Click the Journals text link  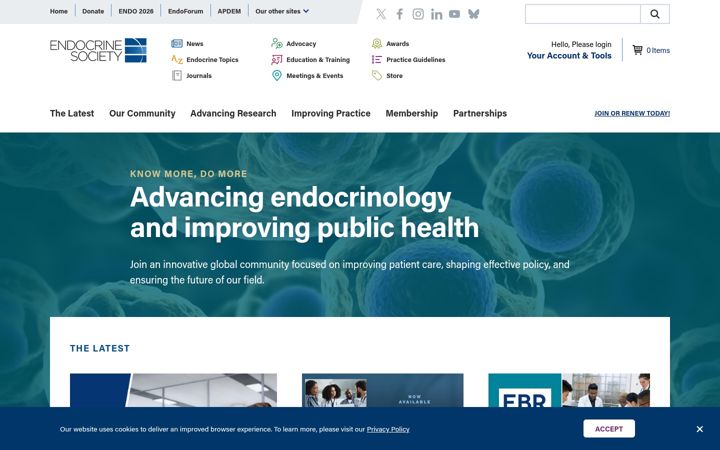tap(199, 76)
